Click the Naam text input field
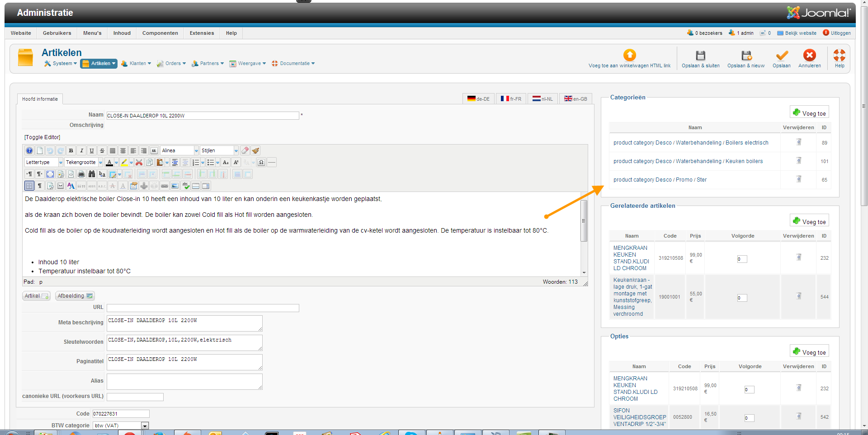868x435 pixels. pyautogui.click(x=203, y=116)
